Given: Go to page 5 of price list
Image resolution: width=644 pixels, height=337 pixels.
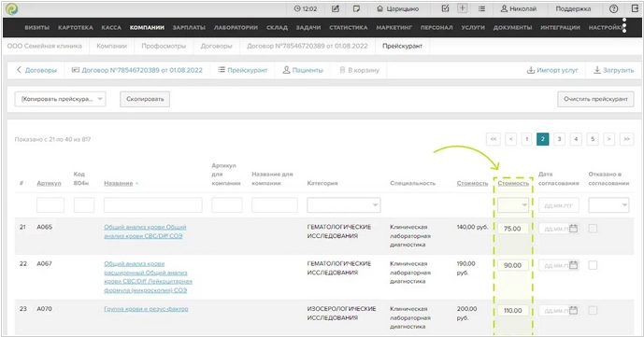Looking at the screenshot, I should (593, 139).
